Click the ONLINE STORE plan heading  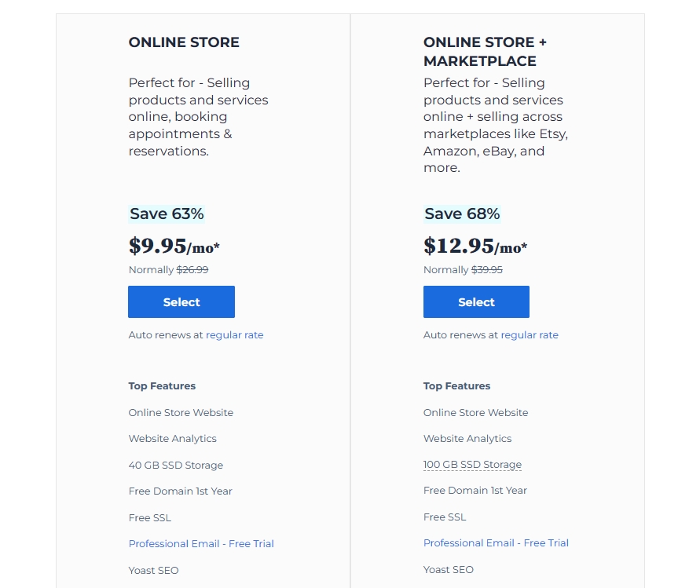pos(184,42)
